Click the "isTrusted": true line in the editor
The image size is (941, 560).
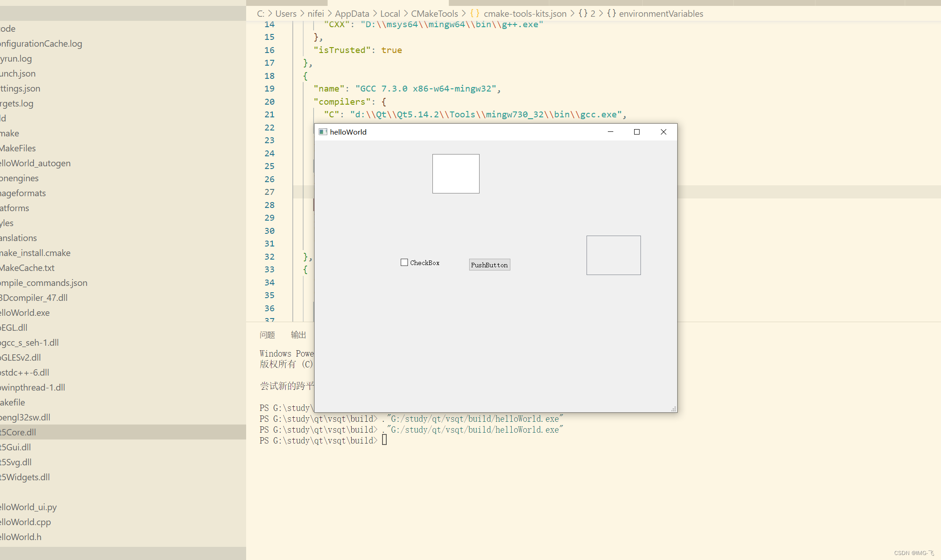(358, 50)
